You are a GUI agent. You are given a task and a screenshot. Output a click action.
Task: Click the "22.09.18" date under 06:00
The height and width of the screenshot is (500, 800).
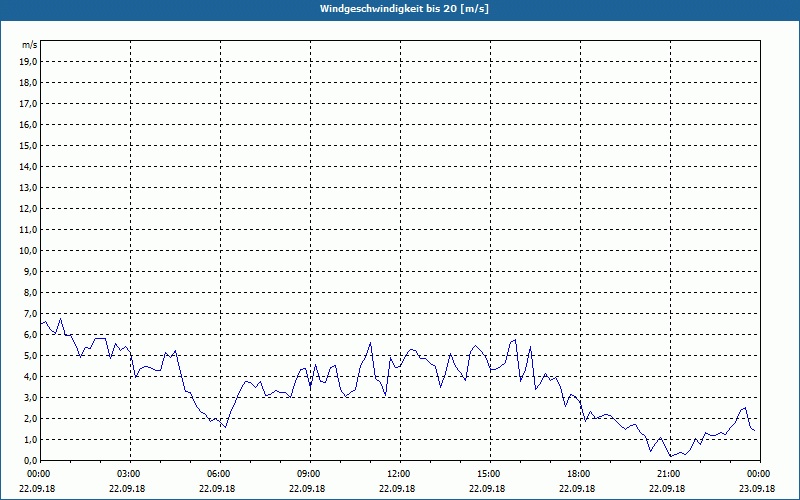pos(217,488)
